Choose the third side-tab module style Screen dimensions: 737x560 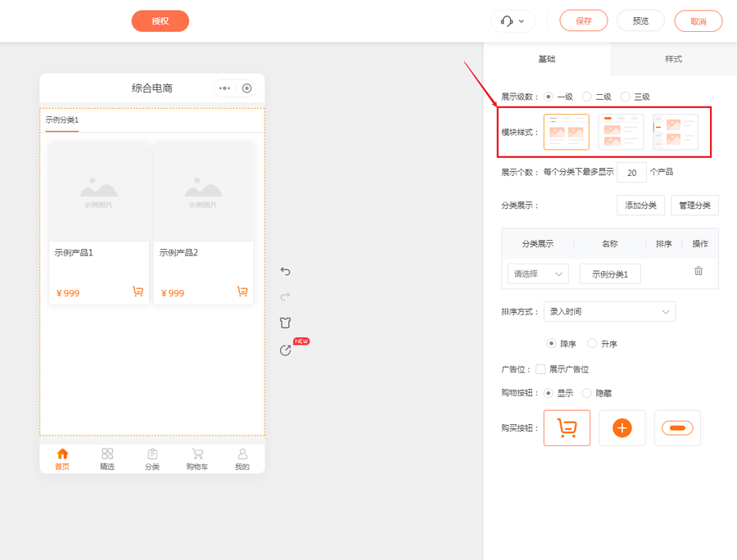pos(676,132)
